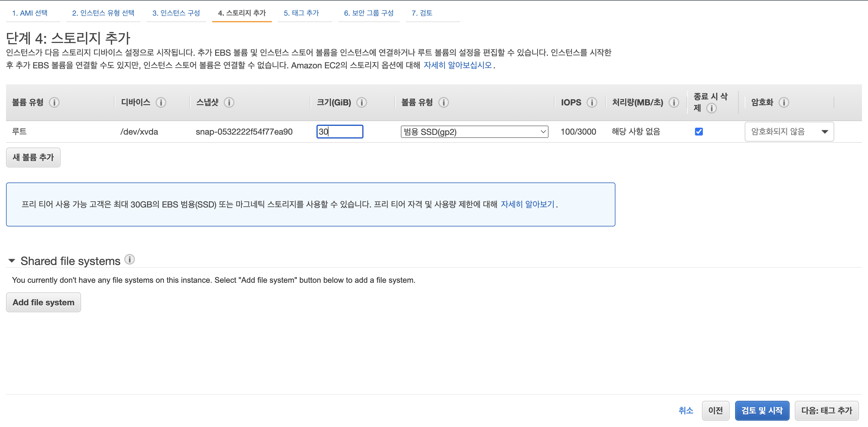The height and width of the screenshot is (427, 868).
Task: Open info icon beside second 볼륨 유형 header
Action: (x=443, y=102)
